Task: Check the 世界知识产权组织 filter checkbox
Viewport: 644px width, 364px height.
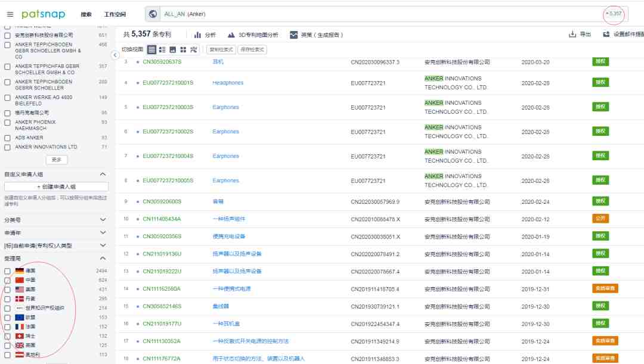Action: click(x=7, y=309)
